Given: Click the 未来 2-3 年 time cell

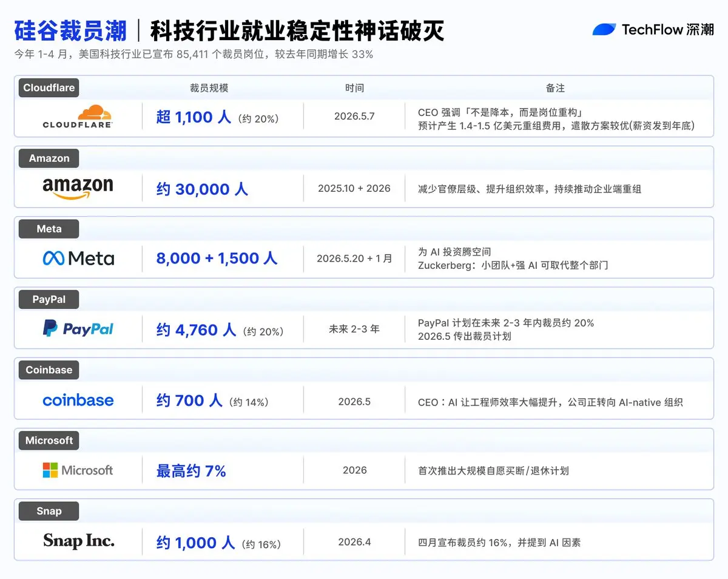Looking at the screenshot, I should [x=354, y=329].
